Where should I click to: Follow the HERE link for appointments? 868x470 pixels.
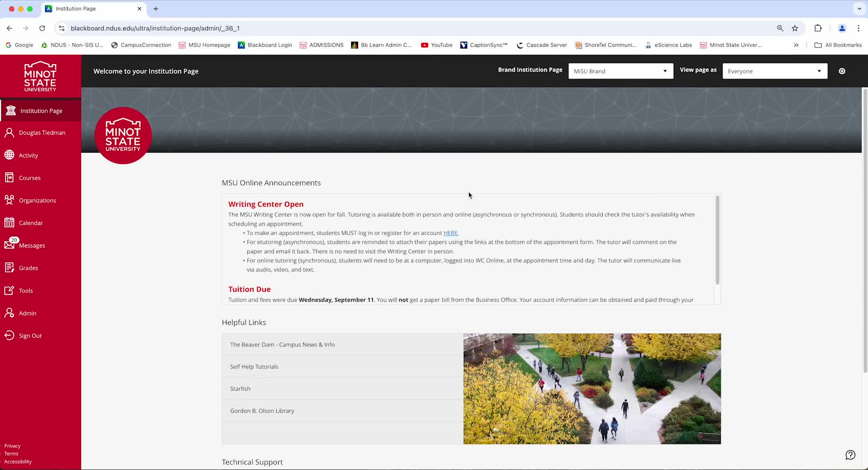pyautogui.click(x=451, y=233)
